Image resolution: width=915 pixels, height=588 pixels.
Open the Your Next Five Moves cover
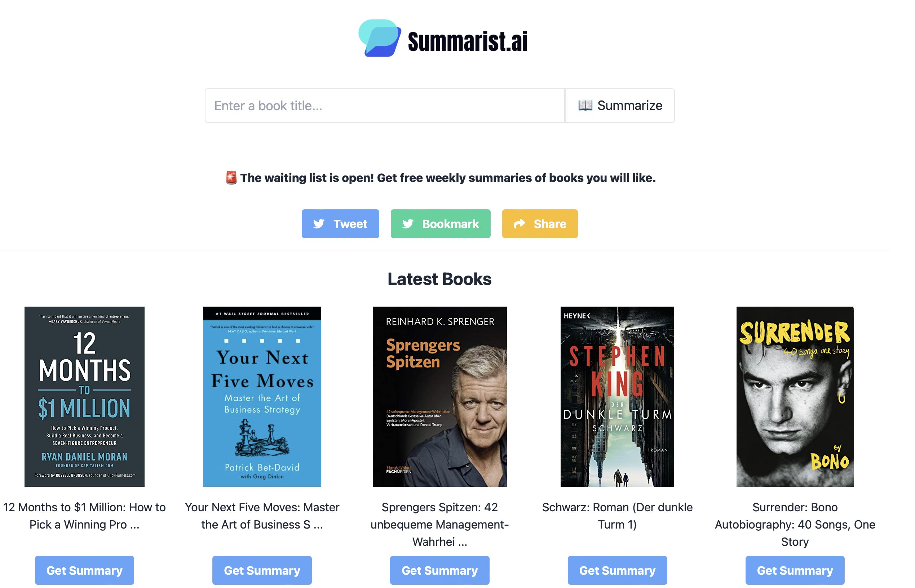tap(262, 396)
